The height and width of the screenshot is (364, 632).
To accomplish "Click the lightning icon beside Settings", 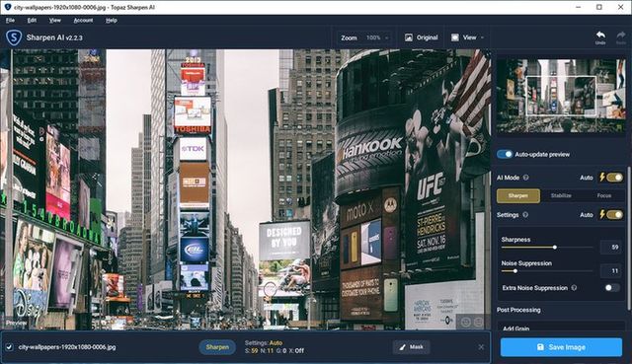I will tap(602, 215).
